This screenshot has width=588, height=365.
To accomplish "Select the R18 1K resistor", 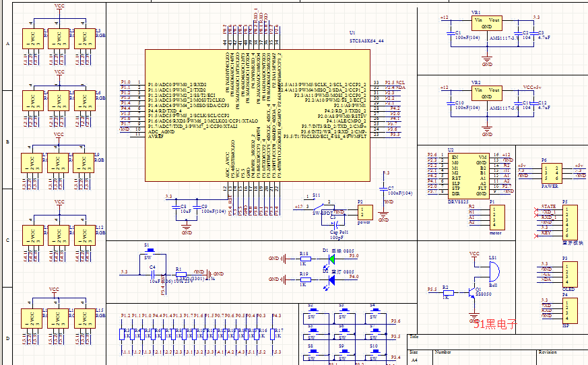I will pyautogui.click(x=304, y=258).
